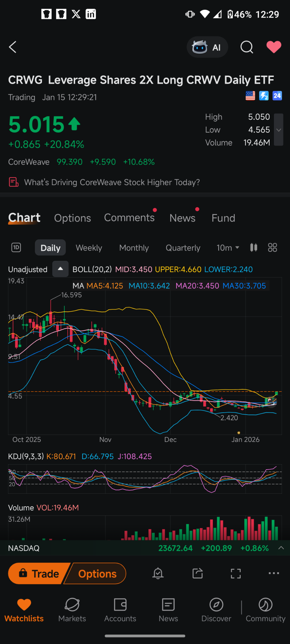Enter full-screen chart view icon
Screen dimensions: 290x644
point(236,574)
